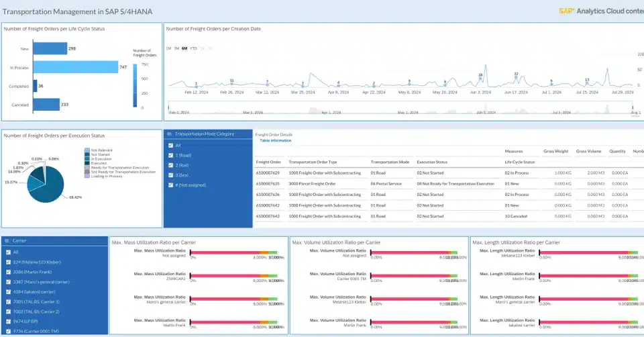The width and height of the screenshot is (644, 337).
Task: Toggle carrier 9736 (Carrier 0001 TM) checkbox
Action: click(x=8, y=331)
